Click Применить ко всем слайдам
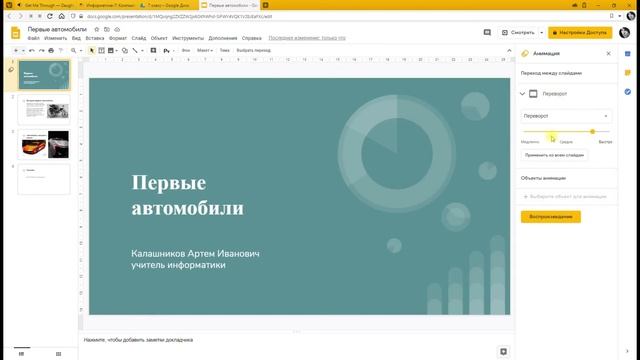 pyautogui.click(x=554, y=155)
